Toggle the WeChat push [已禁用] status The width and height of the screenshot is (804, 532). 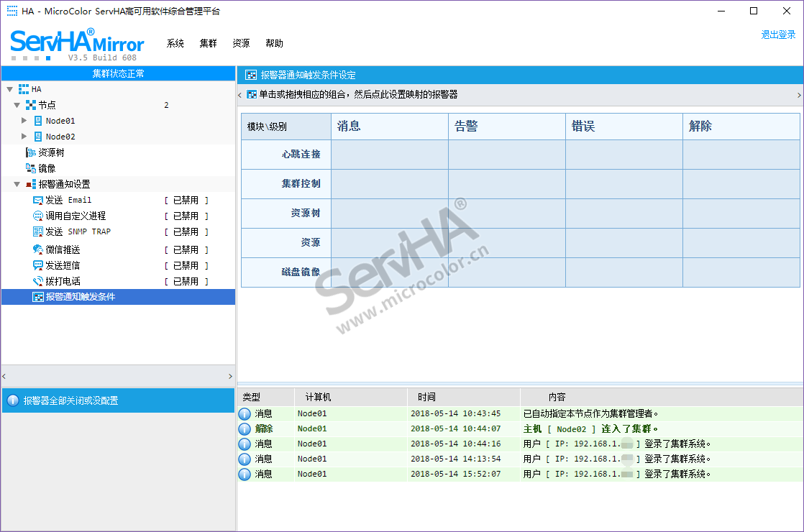click(x=186, y=249)
